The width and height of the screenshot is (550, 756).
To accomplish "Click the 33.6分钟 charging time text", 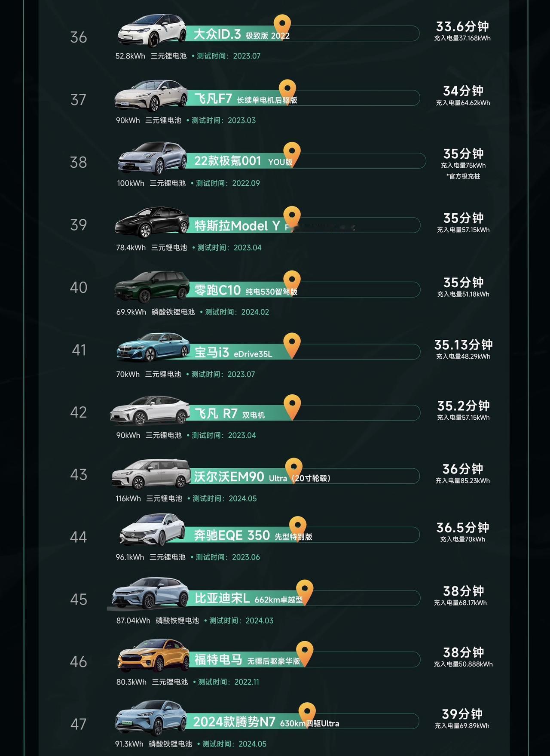I will click(462, 27).
